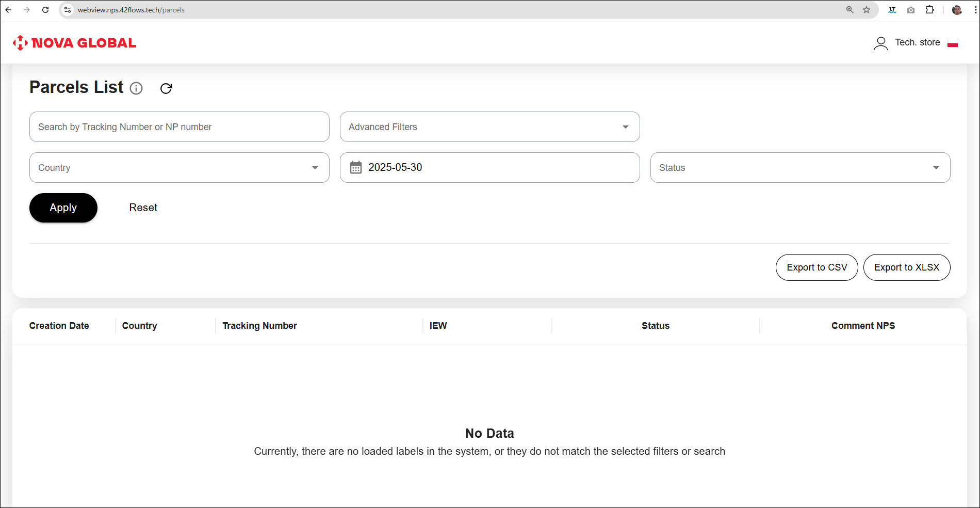Open the user profile icon
The height and width of the screenshot is (508, 980).
pyautogui.click(x=880, y=43)
